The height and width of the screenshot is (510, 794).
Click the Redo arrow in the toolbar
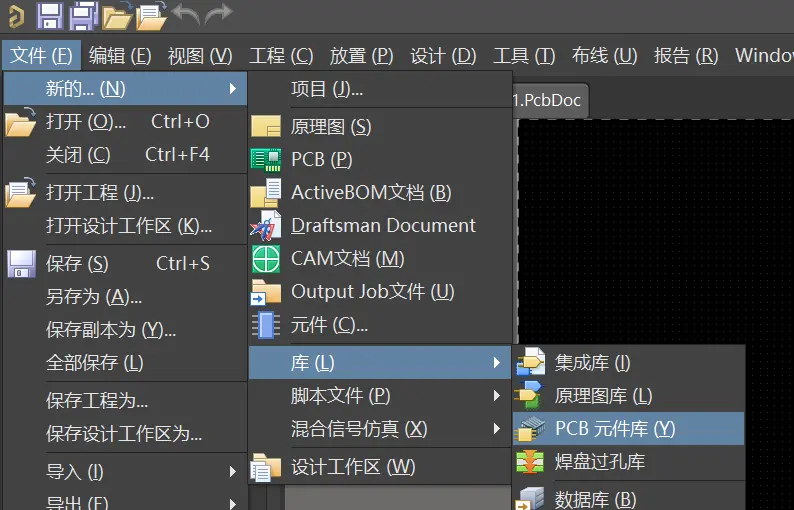click(x=218, y=14)
